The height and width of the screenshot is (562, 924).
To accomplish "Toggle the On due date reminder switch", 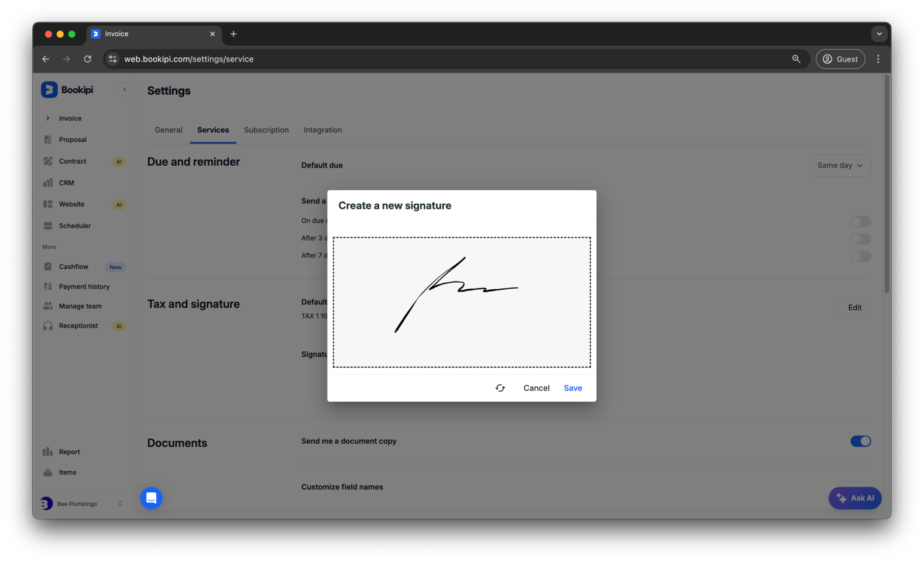I will tap(861, 222).
